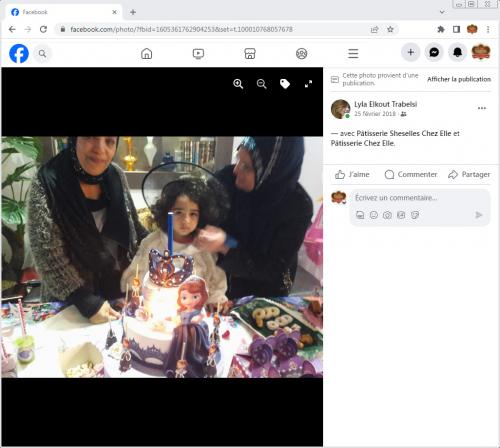Open Chrome profile avatar
Screen dimensions: 500x448
click(x=472, y=29)
